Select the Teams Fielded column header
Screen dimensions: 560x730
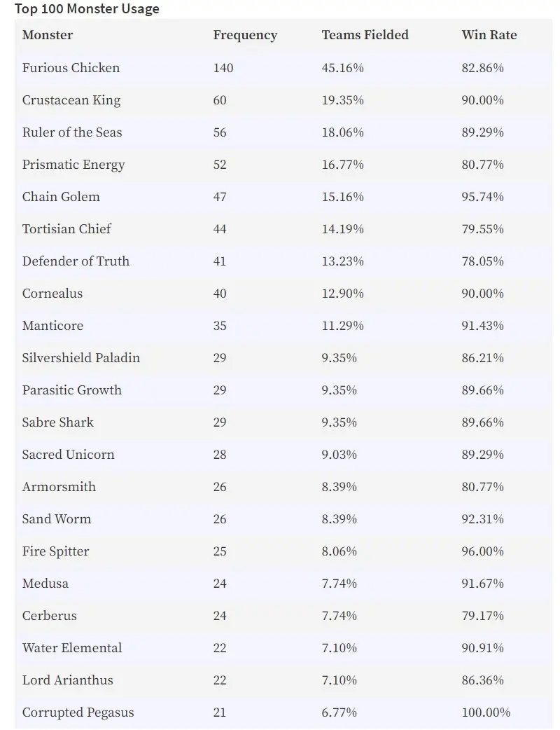tap(365, 35)
